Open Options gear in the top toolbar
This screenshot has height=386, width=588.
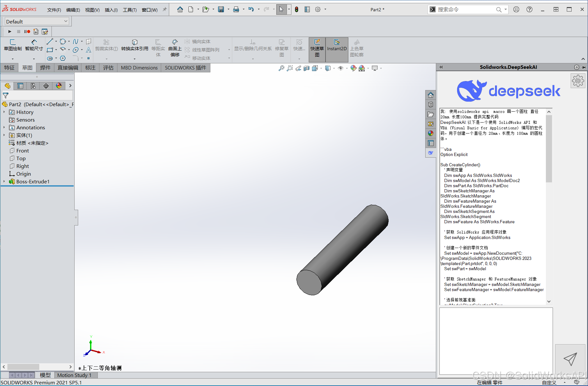[318, 9]
